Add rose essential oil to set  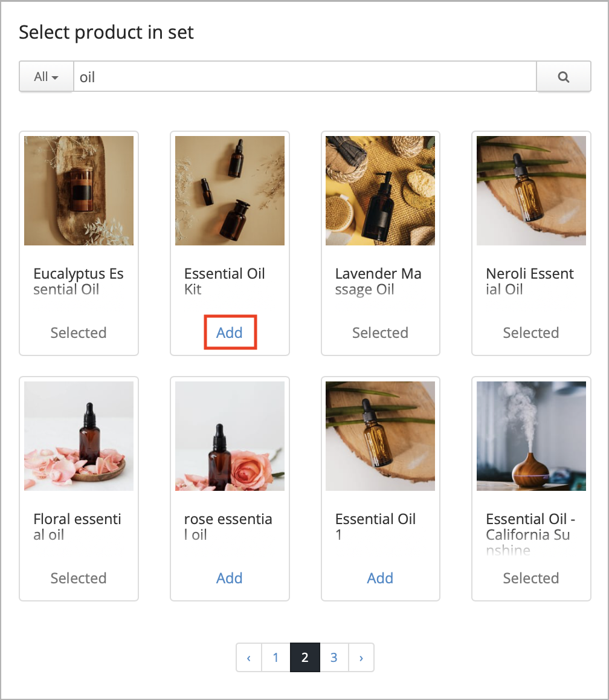[x=230, y=578]
